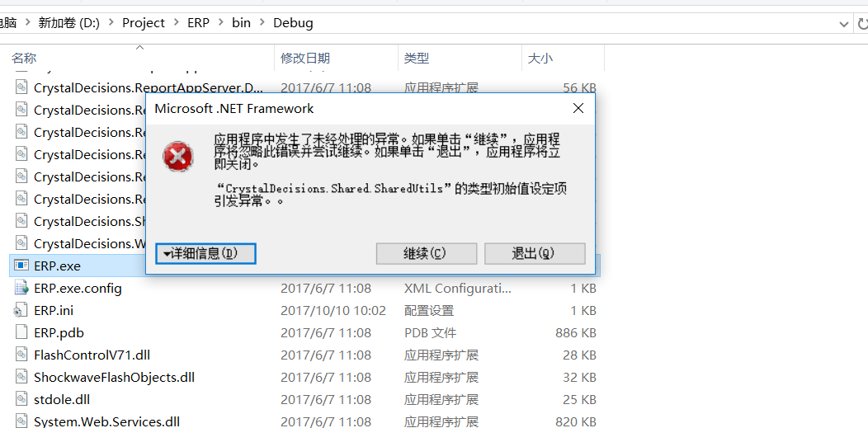Screen dimensions: 868x428
Task: Click the 56 KB size cell
Action: point(579,87)
